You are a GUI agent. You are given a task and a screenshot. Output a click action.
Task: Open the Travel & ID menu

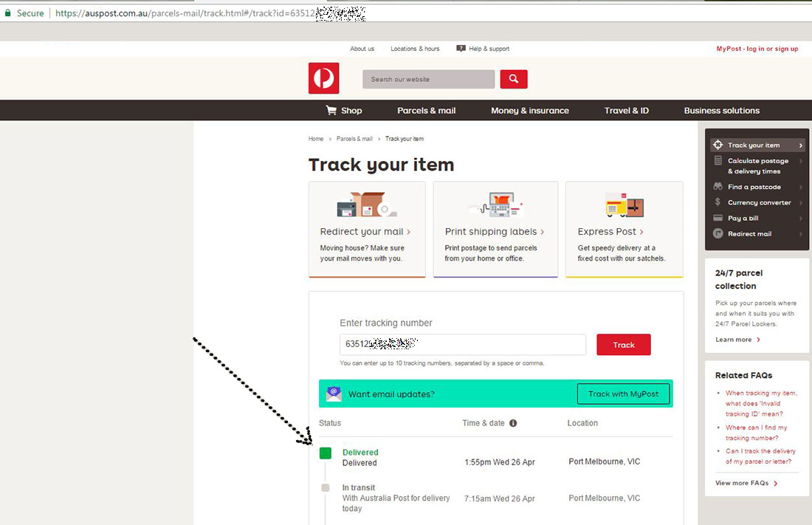(627, 110)
